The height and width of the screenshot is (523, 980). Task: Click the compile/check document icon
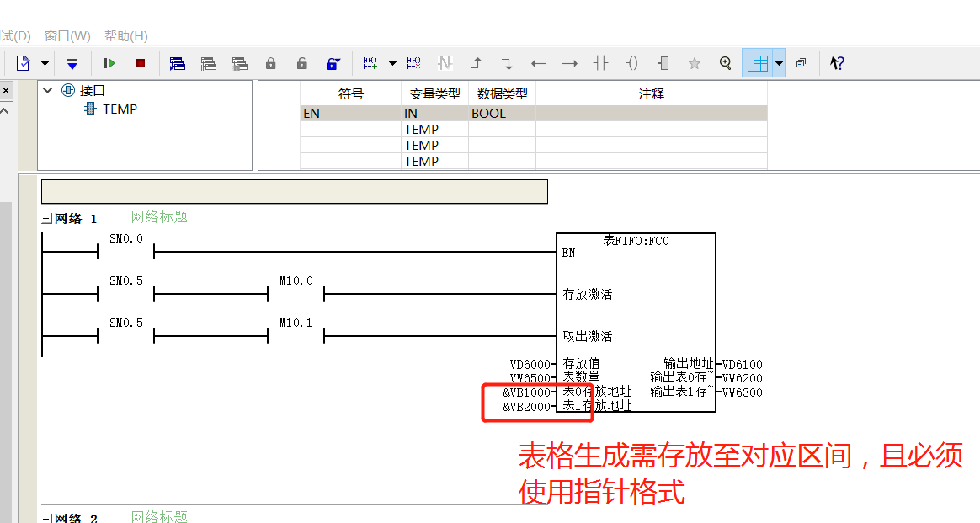pos(23,63)
